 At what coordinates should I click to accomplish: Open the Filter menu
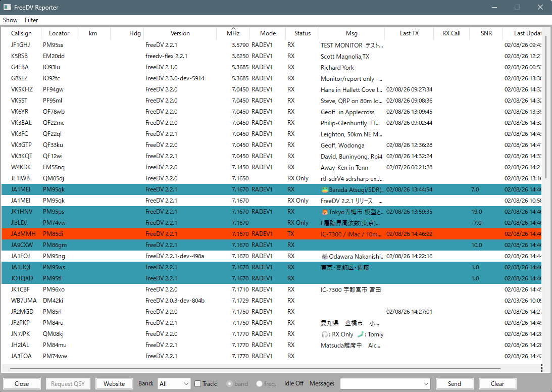coord(31,20)
